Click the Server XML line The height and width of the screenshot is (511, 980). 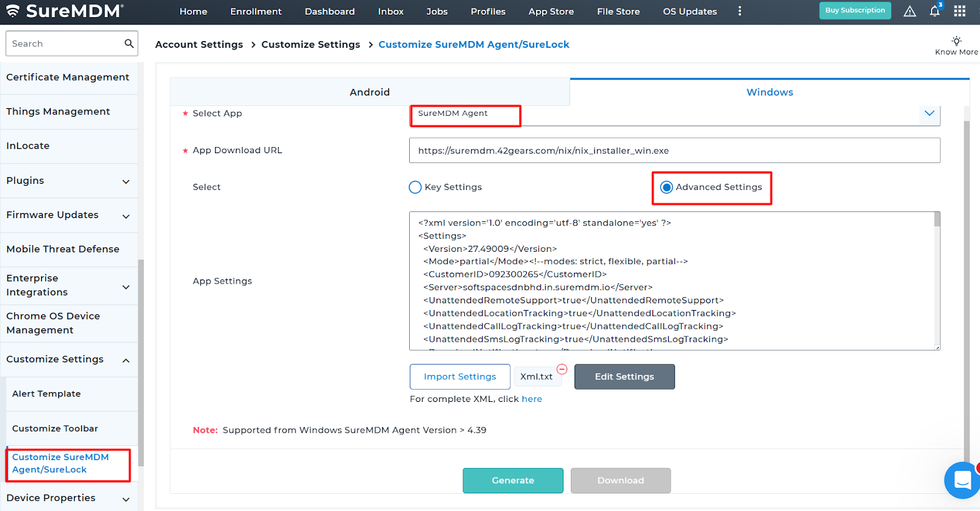pos(538,287)
